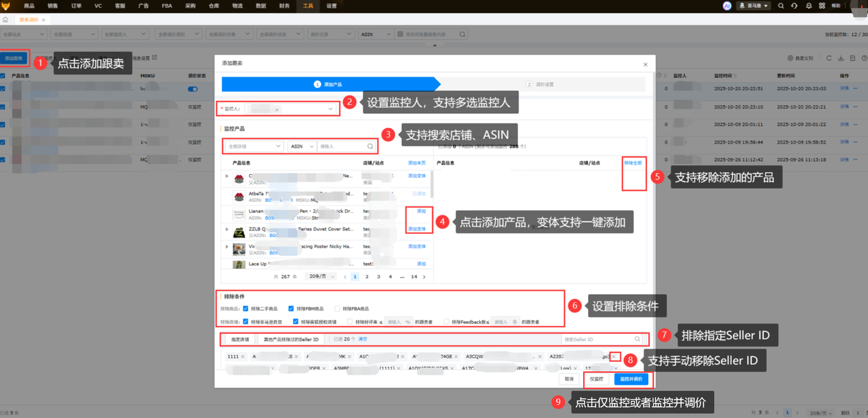This screenshot has width=868, height=418.
Task: Open the ASIN dropdown in the filter bar
Action: click(376, 33)
